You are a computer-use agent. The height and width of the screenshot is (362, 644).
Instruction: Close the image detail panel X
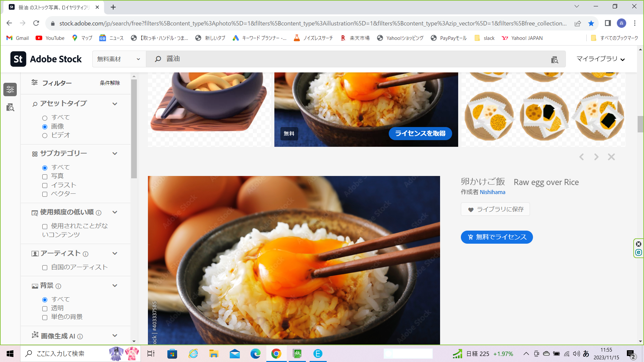point(611,157)
